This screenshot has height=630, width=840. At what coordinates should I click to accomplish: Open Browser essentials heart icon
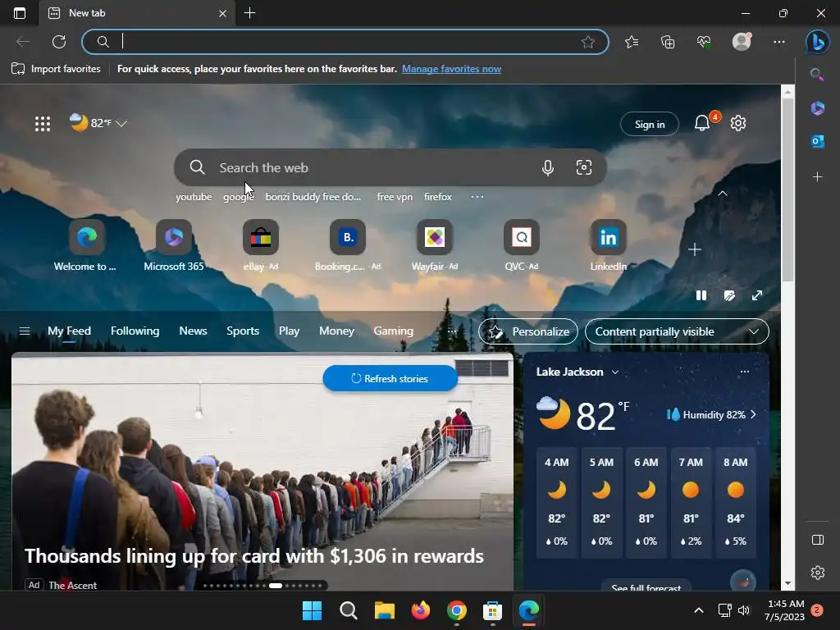pos(704,42)
